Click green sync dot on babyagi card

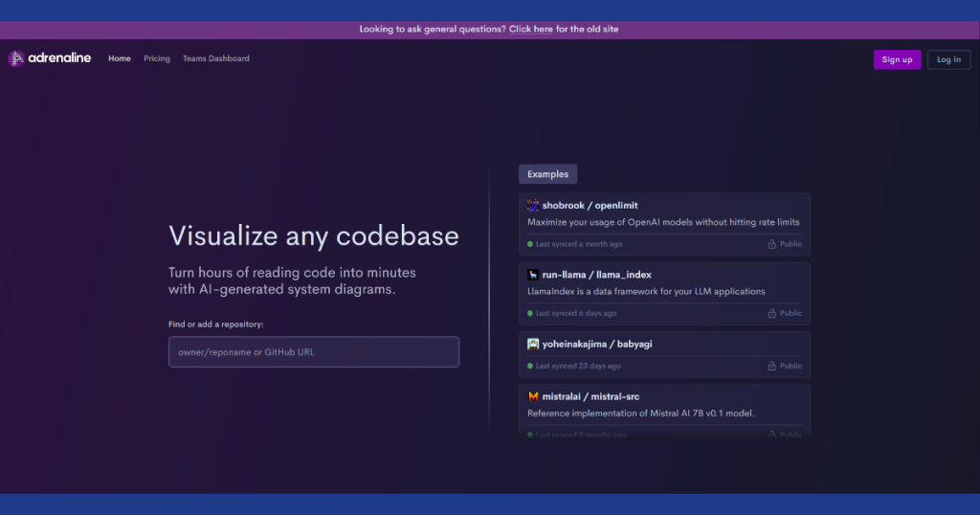530,367
